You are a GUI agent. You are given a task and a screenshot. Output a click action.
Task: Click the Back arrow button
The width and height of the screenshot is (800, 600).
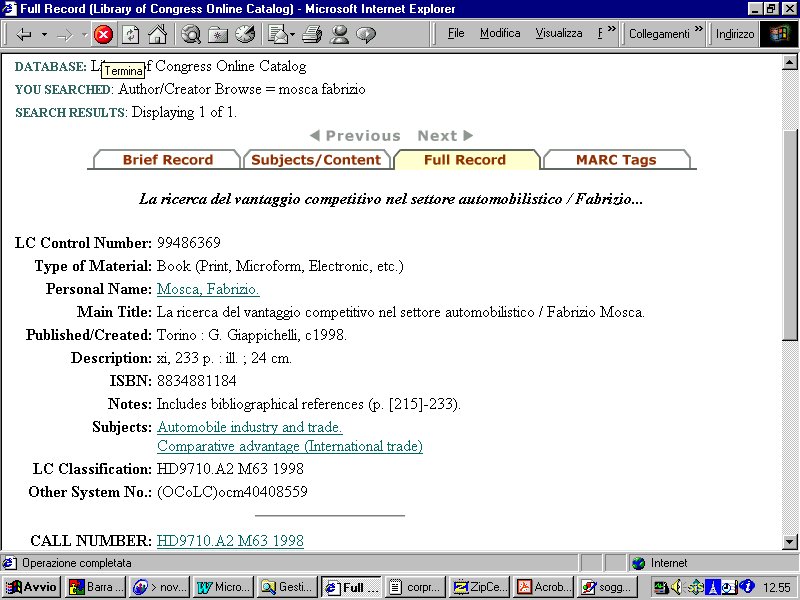[x=24, y=34]
